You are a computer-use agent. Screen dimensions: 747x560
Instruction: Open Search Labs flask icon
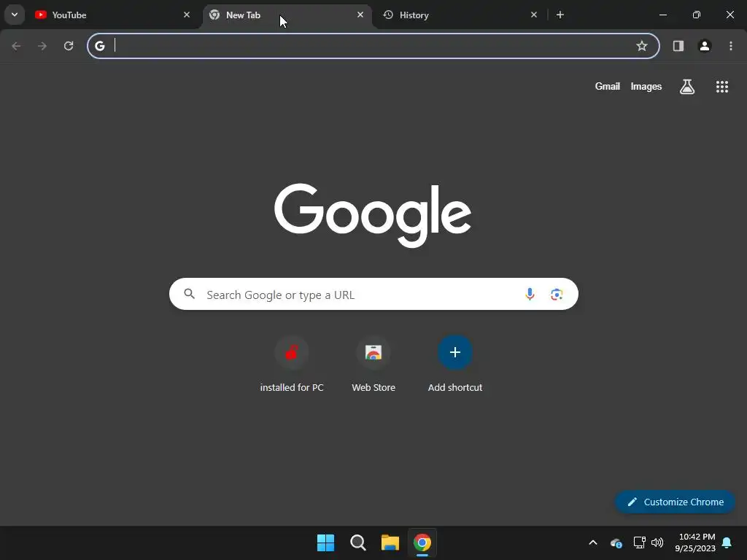687,87
